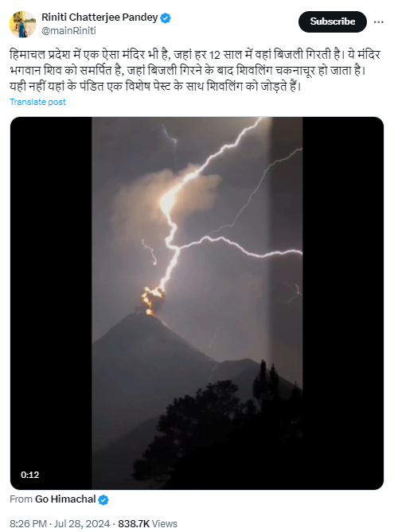The height and width of the screenshot is (532, 394).
Task: Open Riniti Chatterjee Pandey's profile avatar
Action: tap(23, 24)
